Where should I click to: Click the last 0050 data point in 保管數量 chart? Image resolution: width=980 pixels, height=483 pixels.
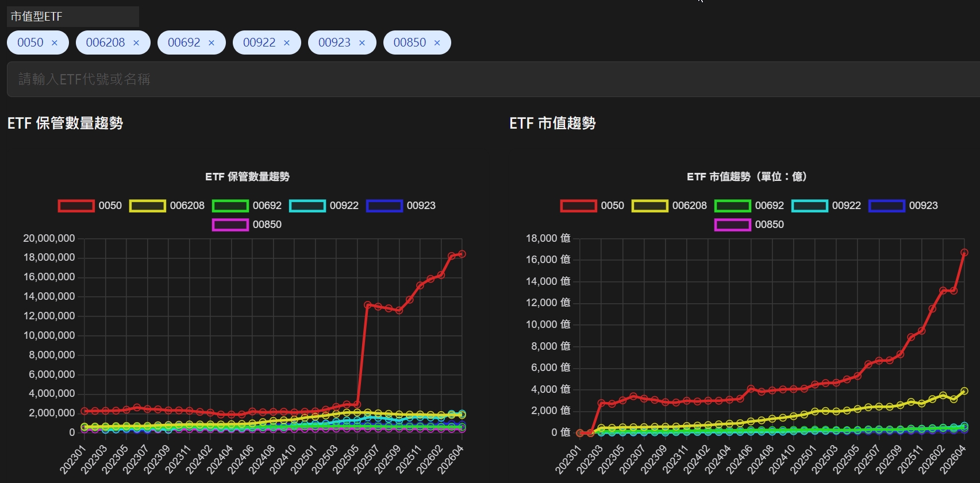pyautogui.click(x=462, y=254)
